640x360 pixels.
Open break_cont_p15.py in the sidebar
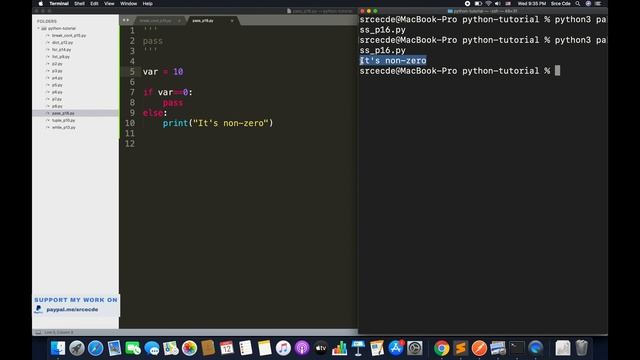click(x=69, y=36)
